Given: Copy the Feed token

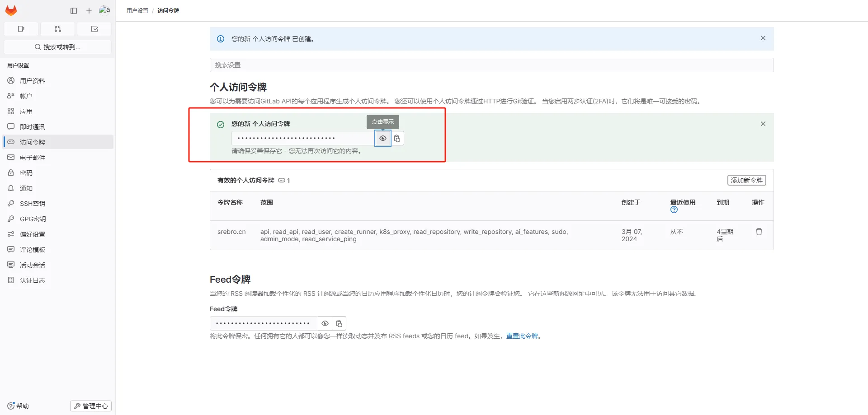Looking at the screenshot, I should coord(339,323).
